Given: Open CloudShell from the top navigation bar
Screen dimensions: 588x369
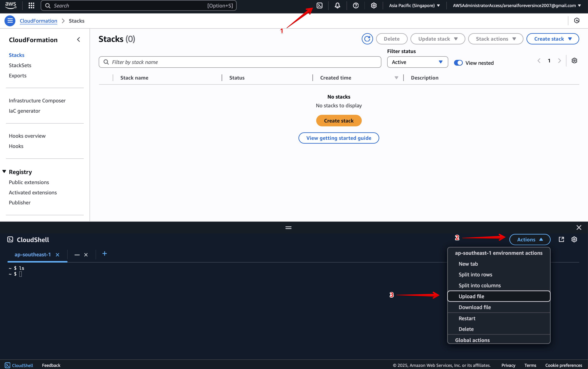Looking at the screenshot, I should tap(319, 6).
